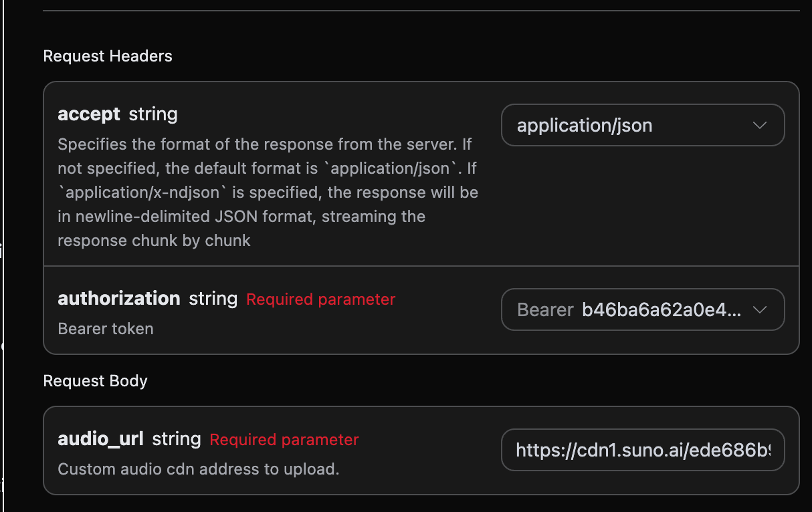The width and height of the screenshot is (812, 512).
Task: Click the "string" type label next to accept
Action: click(153, 114)
